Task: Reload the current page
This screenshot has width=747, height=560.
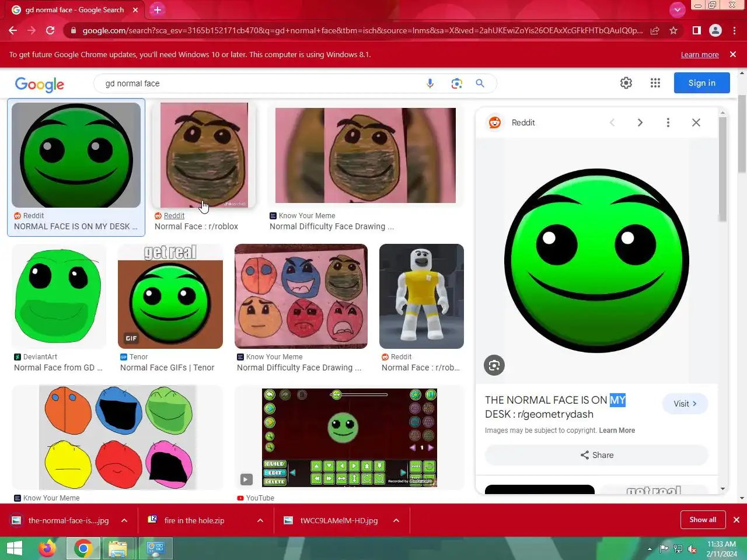Action: [x=50, y=30]
